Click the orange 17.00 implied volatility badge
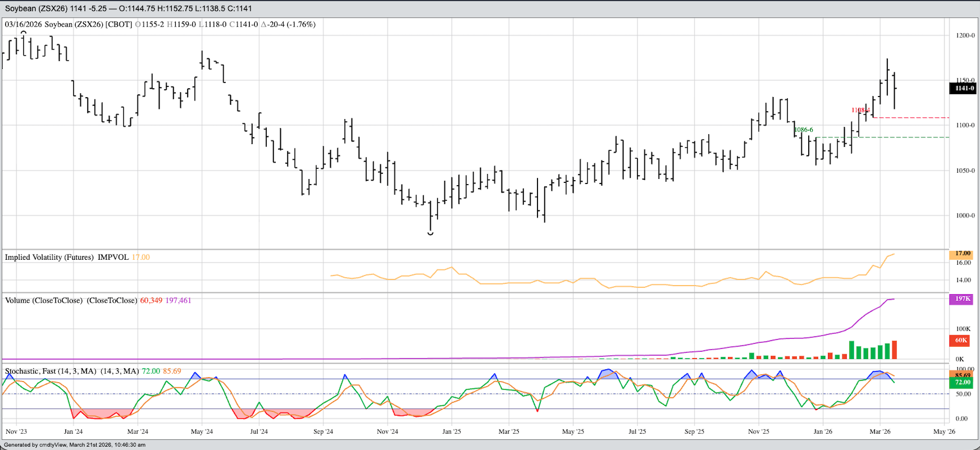The width and height of the screenshot is (980, 450). click(962, 254)
